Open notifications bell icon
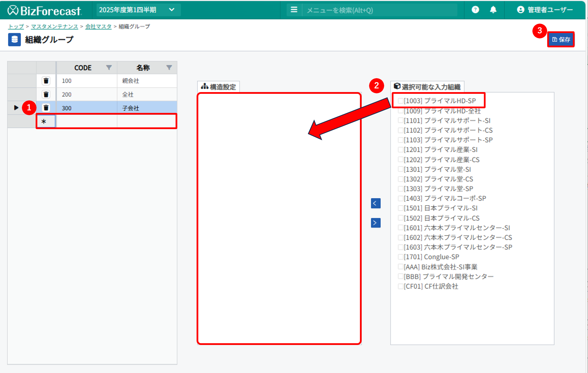Viewport: 588px width, 373px height. [x=493, y=10]
